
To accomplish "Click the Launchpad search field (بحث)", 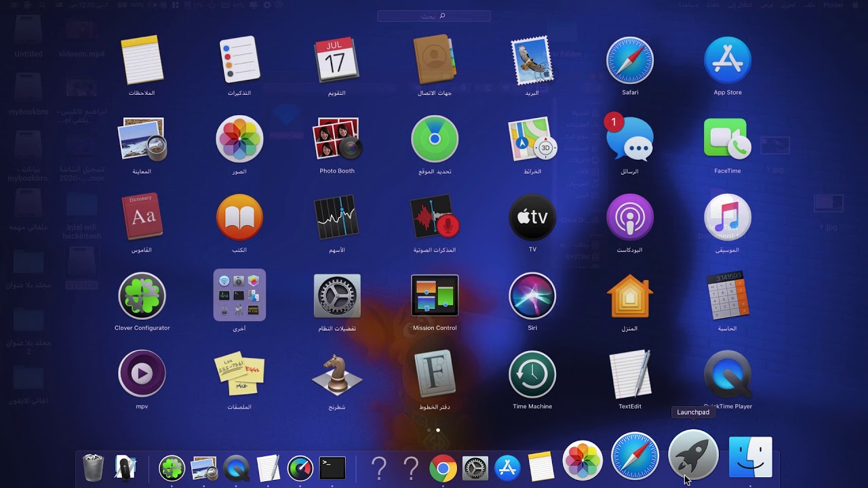I will [x=434, y=16].
